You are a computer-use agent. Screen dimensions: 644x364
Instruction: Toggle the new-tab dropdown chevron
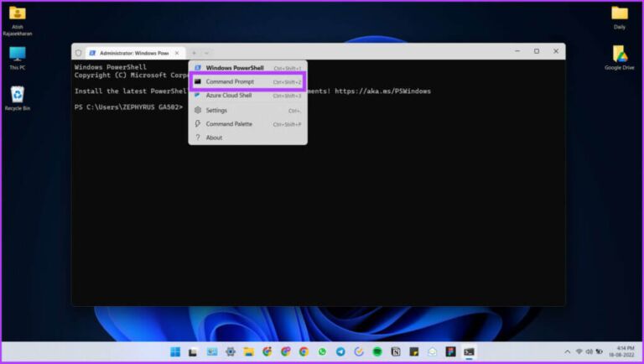(206, 53)
